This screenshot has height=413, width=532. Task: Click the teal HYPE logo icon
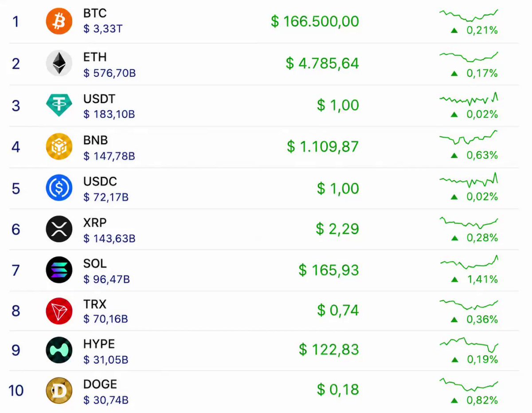click(x=59, y=350)
